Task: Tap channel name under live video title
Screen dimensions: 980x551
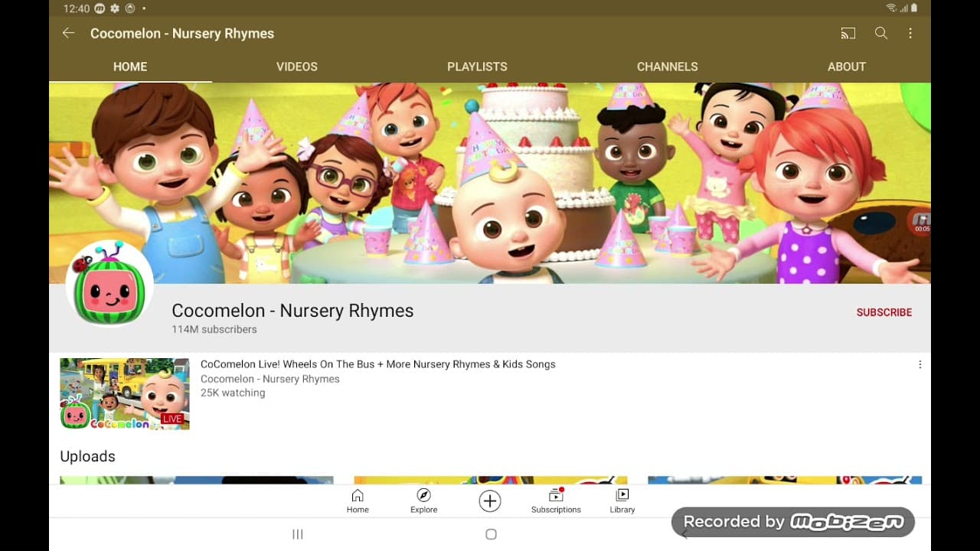Action: pyautogui.click(x=270, y=379)
